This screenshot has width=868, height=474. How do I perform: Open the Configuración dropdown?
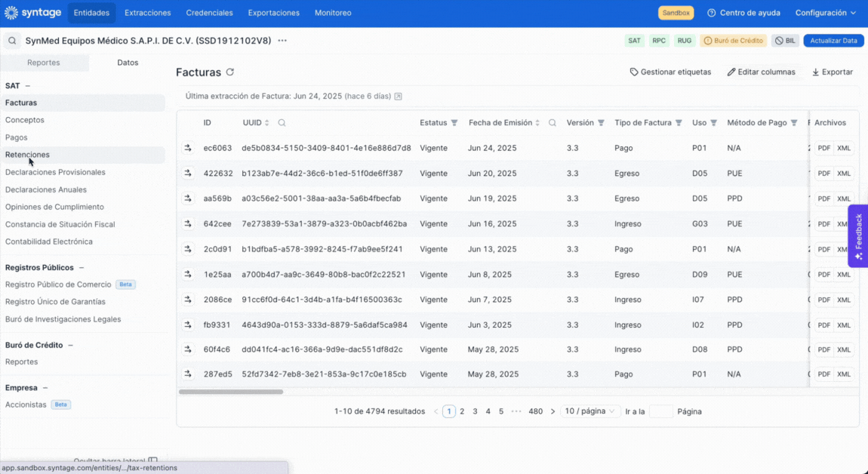[826, 13]
